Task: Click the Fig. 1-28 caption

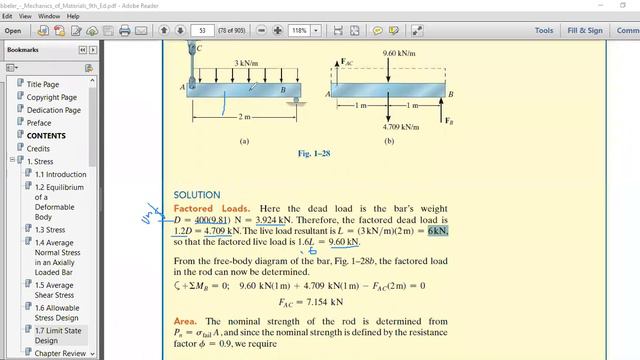Action: pyautogui.click(x=314, y=153)
